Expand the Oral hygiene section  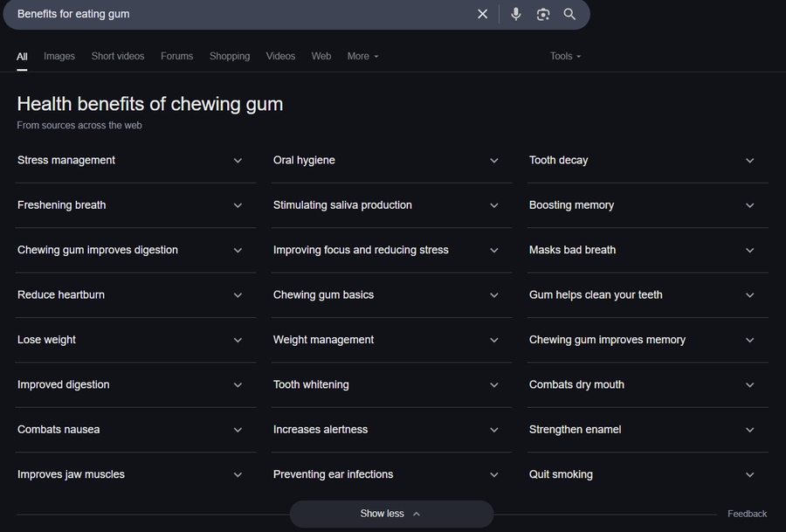tap(391, 161)
